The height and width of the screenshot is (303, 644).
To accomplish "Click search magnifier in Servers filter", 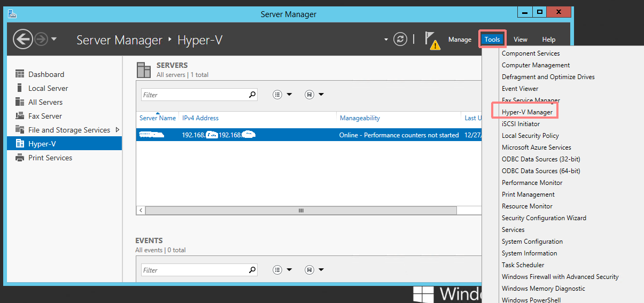I will pyautogui.click(x=252, y=95).
